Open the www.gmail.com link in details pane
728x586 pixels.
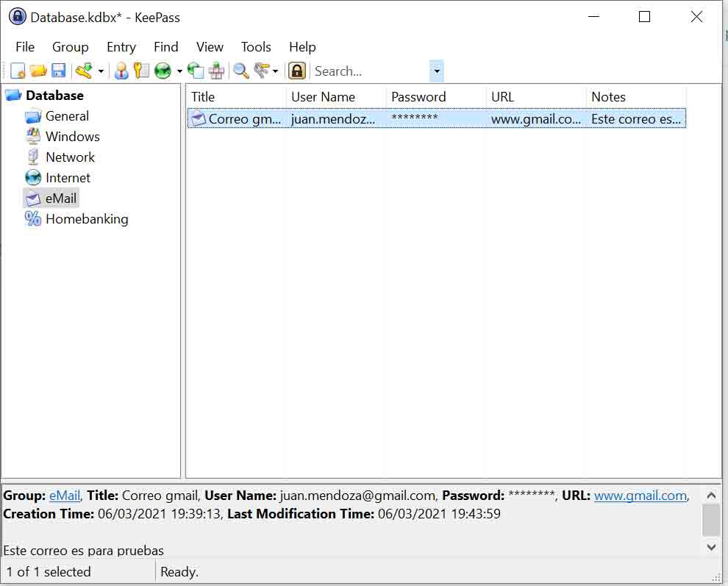[x=640, y=496]
